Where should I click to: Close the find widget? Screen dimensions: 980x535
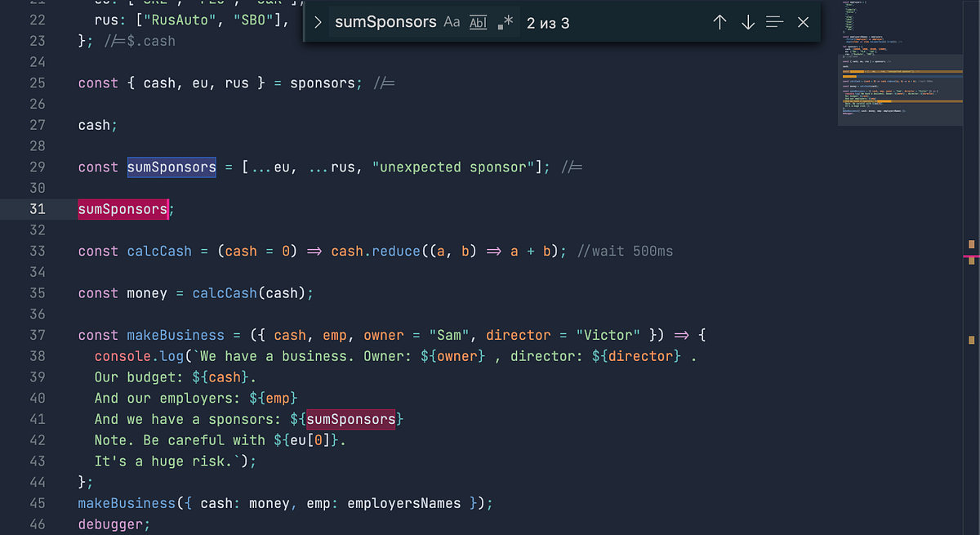pyautogui.click(x=803, y=22)
